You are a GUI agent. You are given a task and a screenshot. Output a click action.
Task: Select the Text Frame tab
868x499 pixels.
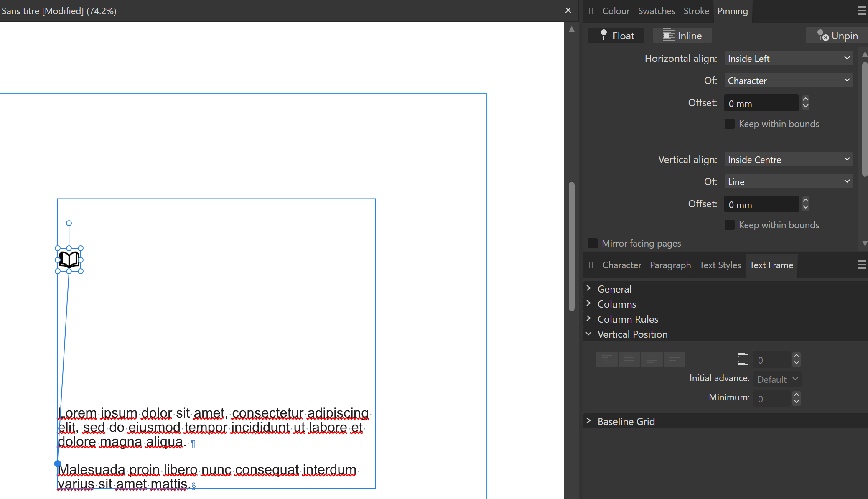(771, 265)
